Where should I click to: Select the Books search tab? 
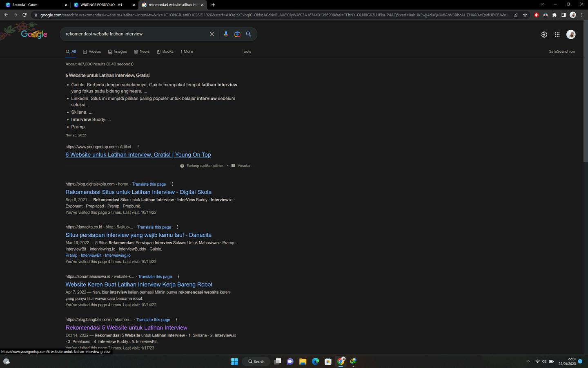pos(165,52)
